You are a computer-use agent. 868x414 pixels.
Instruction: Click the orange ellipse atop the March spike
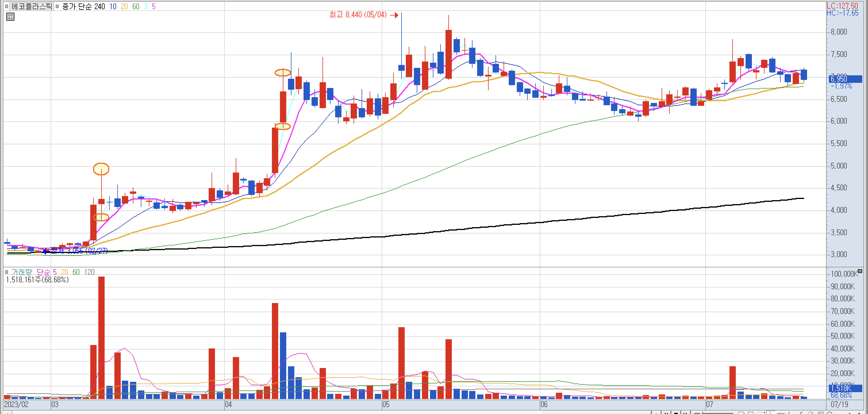pos(101,169)
